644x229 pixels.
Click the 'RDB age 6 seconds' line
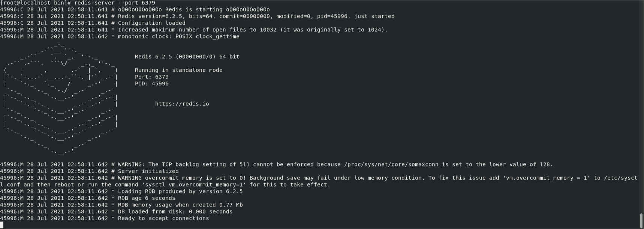[x=88, y=198]
